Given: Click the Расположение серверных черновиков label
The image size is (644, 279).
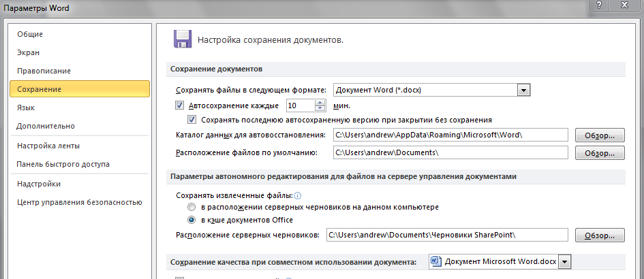Looking at the screenshot, I should point(247,235).
